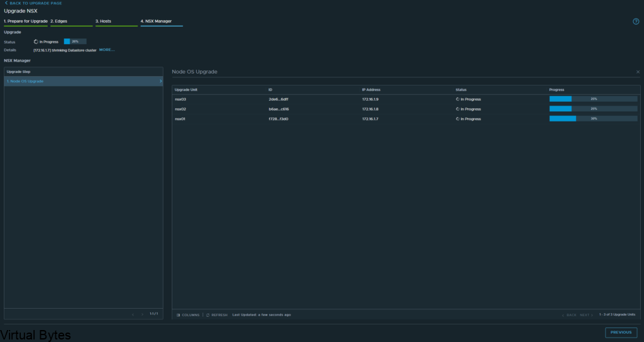This screenshot has height=342, width=644.
Task: Click the Progress column header
Action: point(557,89)
